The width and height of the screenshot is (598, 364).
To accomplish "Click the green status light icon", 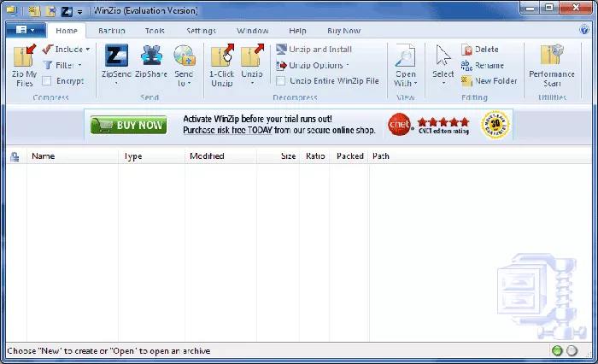I will click(557, 350).
